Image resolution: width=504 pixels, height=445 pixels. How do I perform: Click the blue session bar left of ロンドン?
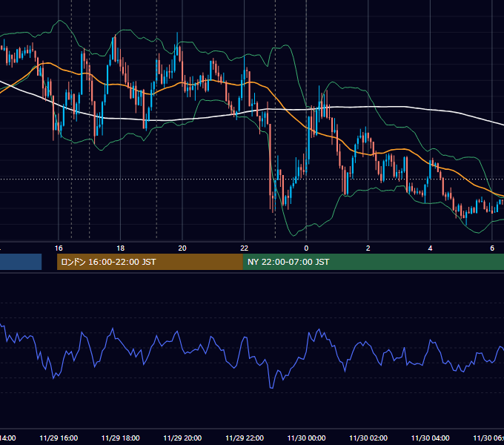tap(21, 262)
